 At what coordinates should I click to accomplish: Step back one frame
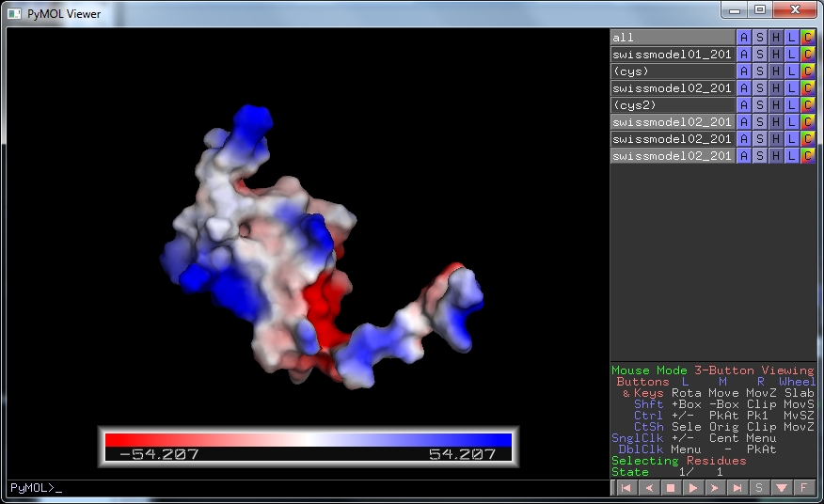(x=648, y=488)
